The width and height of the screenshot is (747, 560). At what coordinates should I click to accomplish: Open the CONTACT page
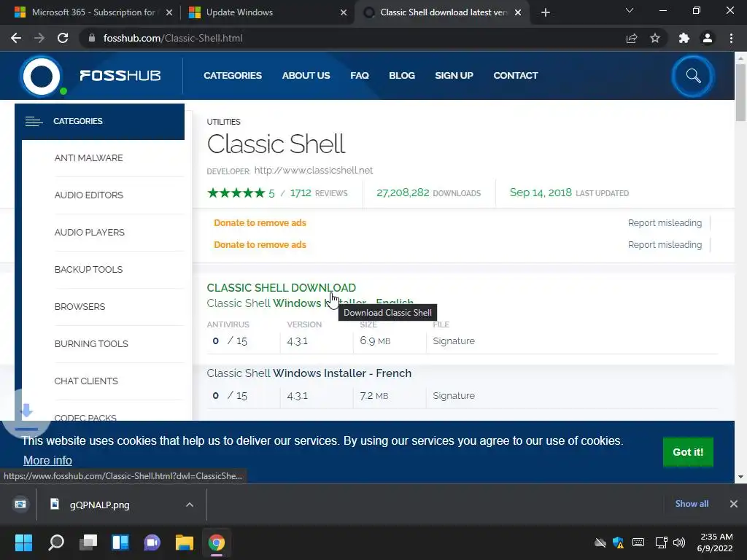point(516,76)
